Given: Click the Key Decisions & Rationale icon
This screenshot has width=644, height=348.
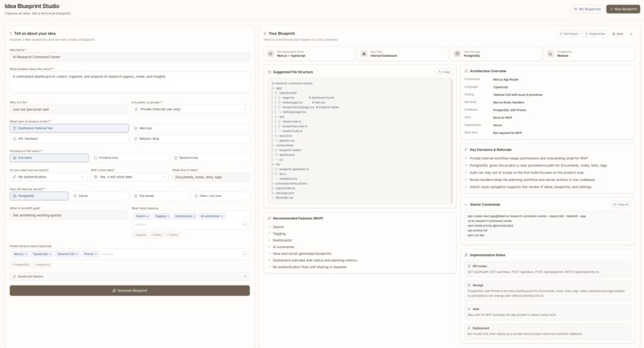Looking at the screenshot, I should click(x=466, y=150).
